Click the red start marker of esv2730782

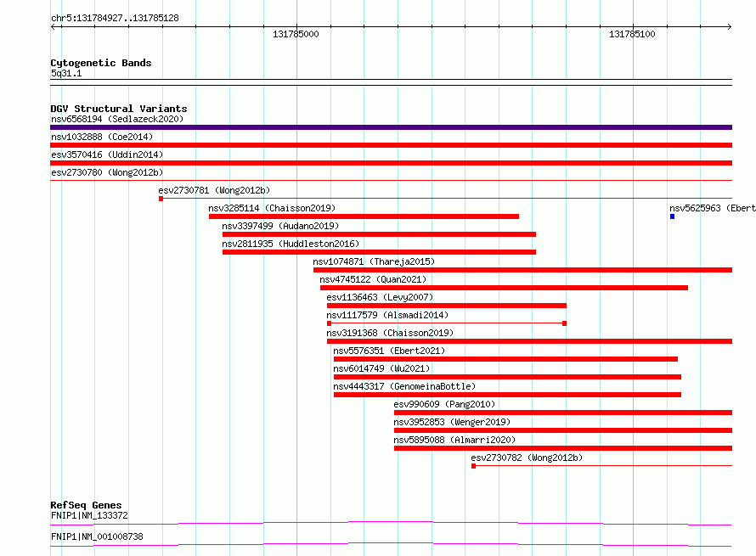pyautogui.click(x=473, y=466)
